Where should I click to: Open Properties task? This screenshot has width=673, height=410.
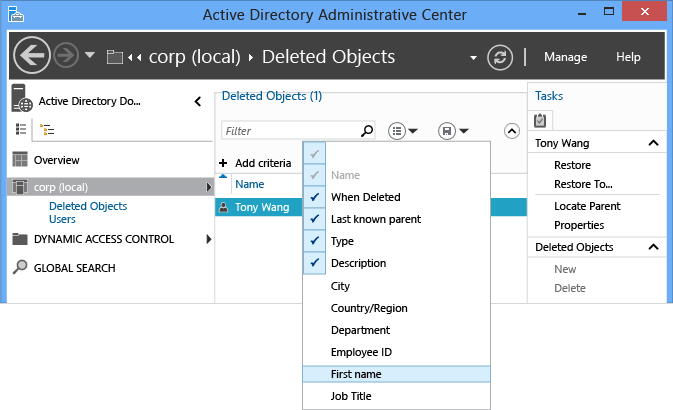[579, 225]
